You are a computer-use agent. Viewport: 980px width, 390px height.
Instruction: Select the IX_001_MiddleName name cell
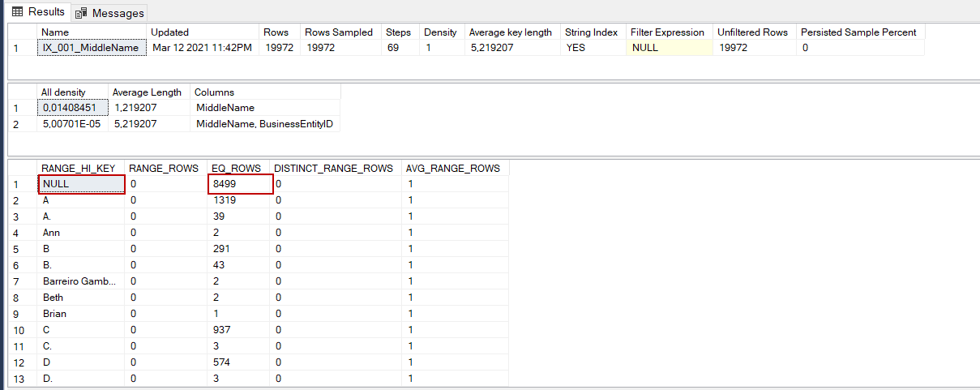tap(92, 48)
